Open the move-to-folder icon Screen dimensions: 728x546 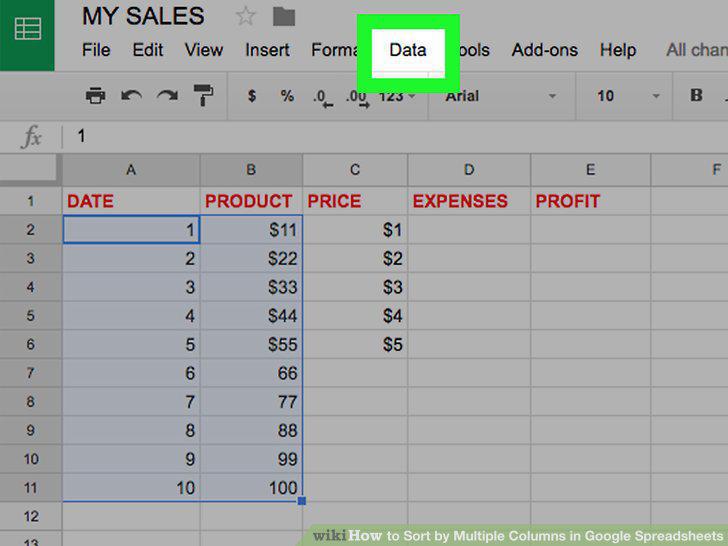pos(284,17)
